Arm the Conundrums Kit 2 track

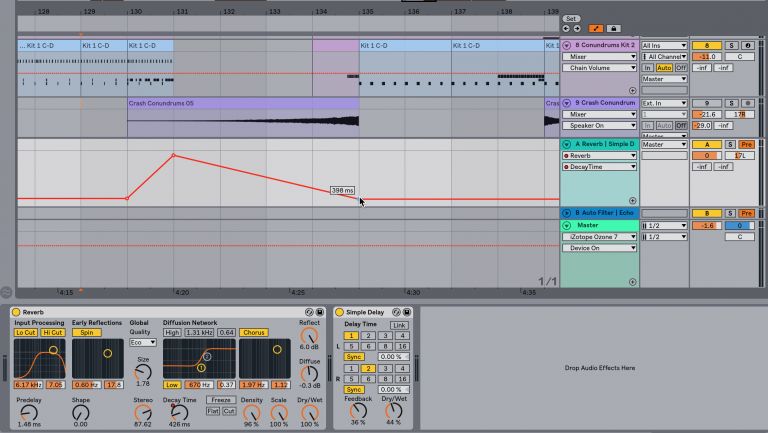[747, 46]
